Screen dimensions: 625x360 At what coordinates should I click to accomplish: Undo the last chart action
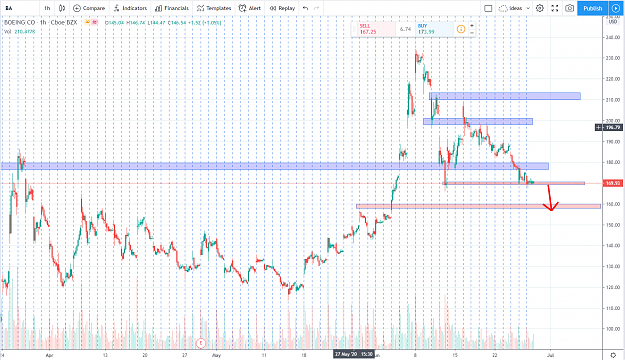(x=305, y=8)
